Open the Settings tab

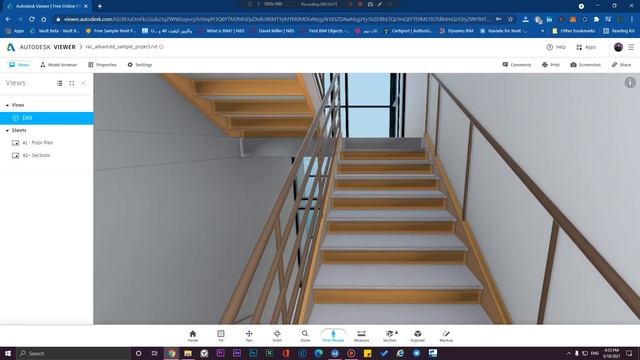(140, 64)
